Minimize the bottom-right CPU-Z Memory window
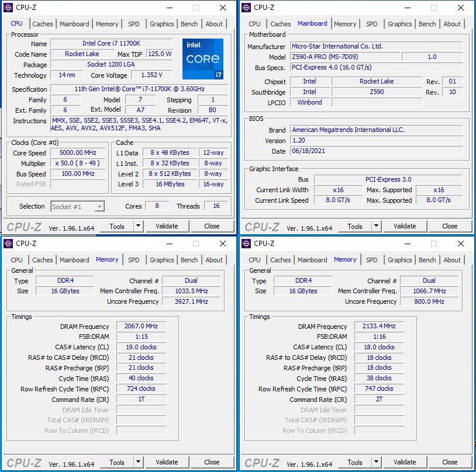 click(408, 244)
